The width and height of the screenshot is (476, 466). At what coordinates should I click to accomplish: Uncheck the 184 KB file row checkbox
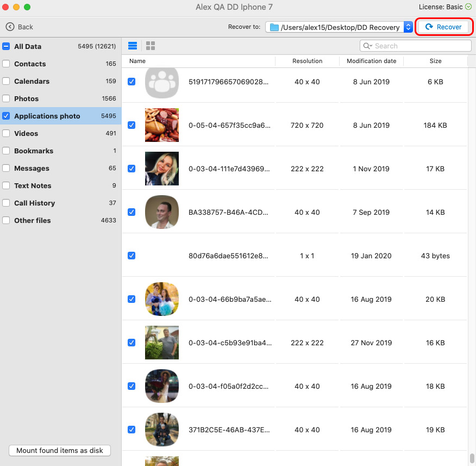click(x=131, y=125)
